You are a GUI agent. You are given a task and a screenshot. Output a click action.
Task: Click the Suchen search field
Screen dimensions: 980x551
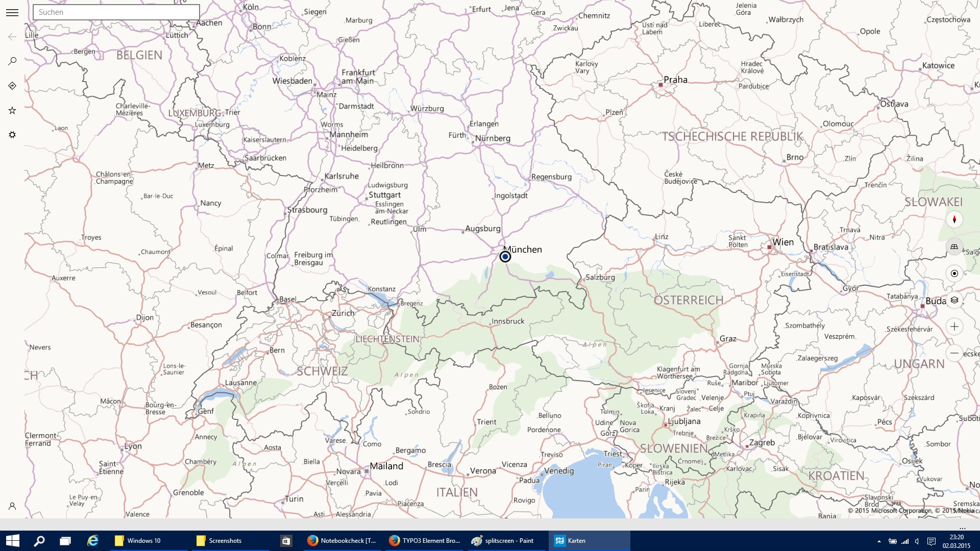pyautogui.click(x=116, y=12)
